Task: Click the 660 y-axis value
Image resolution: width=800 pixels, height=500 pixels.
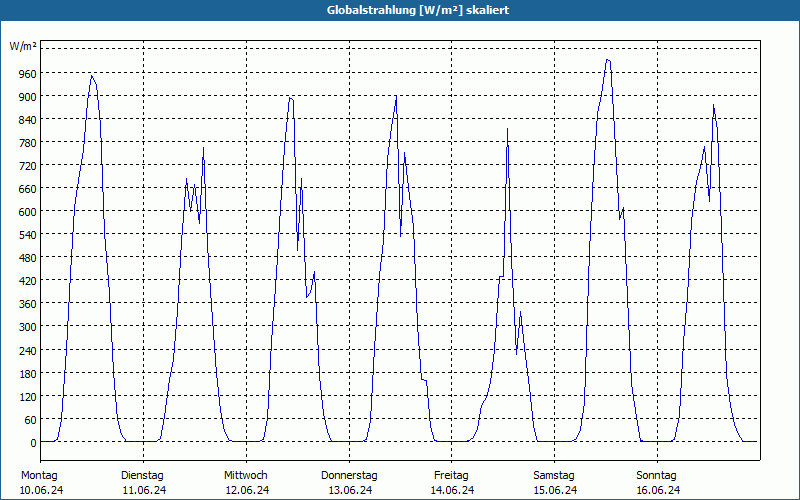Action: pos(27,190)
